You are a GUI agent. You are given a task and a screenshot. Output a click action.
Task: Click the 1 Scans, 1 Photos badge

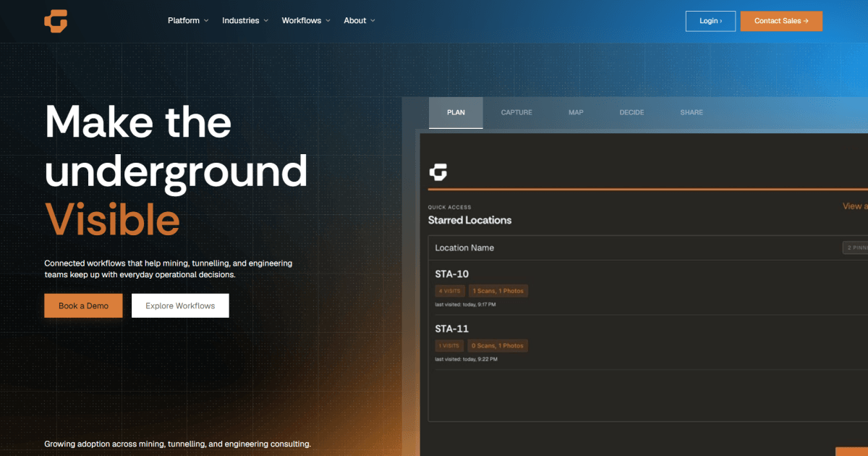click(498, 291)
